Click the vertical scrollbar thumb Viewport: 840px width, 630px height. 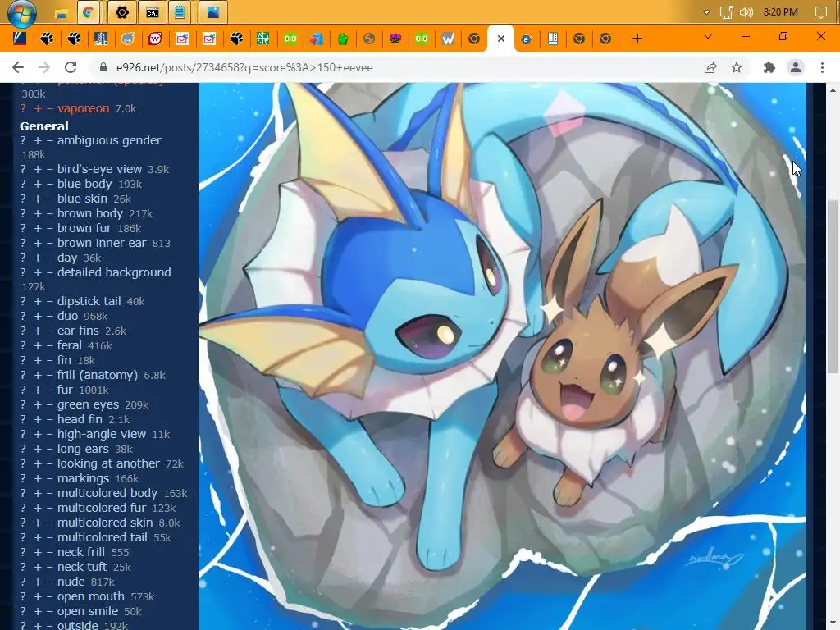(x=833, y=286)
